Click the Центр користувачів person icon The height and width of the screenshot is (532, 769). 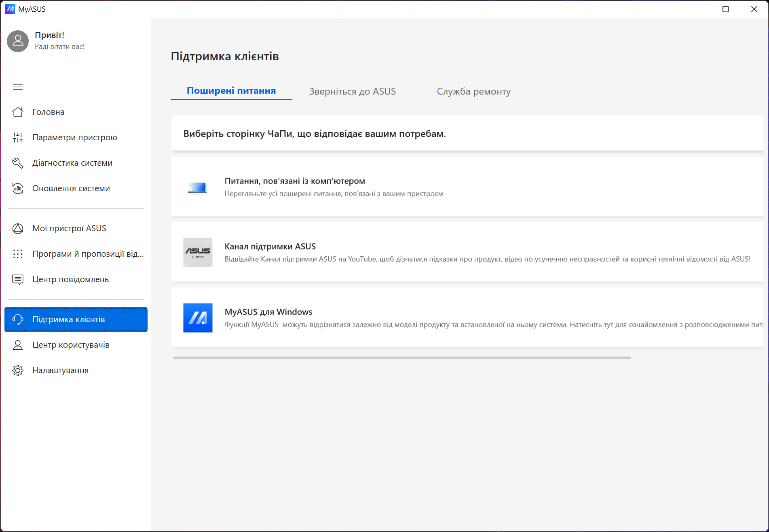coord(18,345)
